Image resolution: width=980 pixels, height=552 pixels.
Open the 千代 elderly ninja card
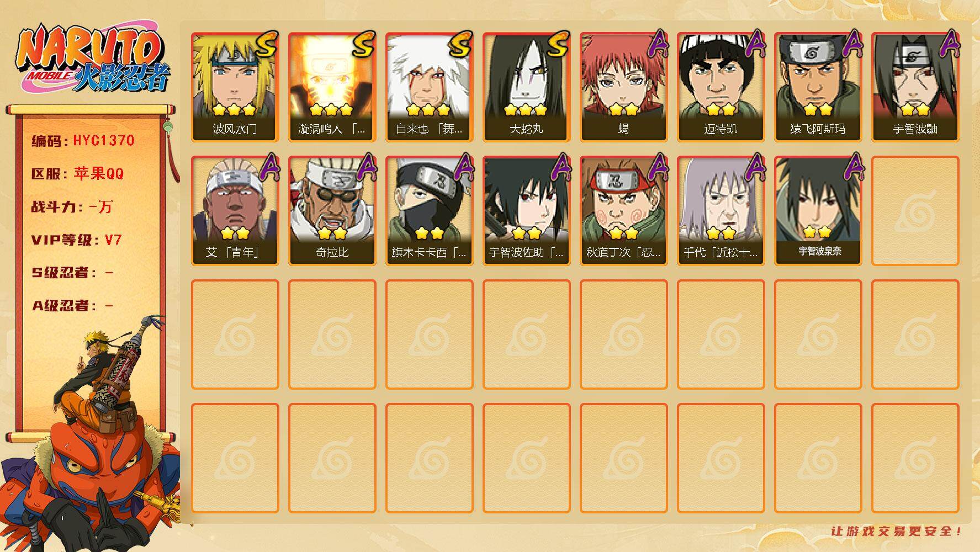(x=721, y=211)
